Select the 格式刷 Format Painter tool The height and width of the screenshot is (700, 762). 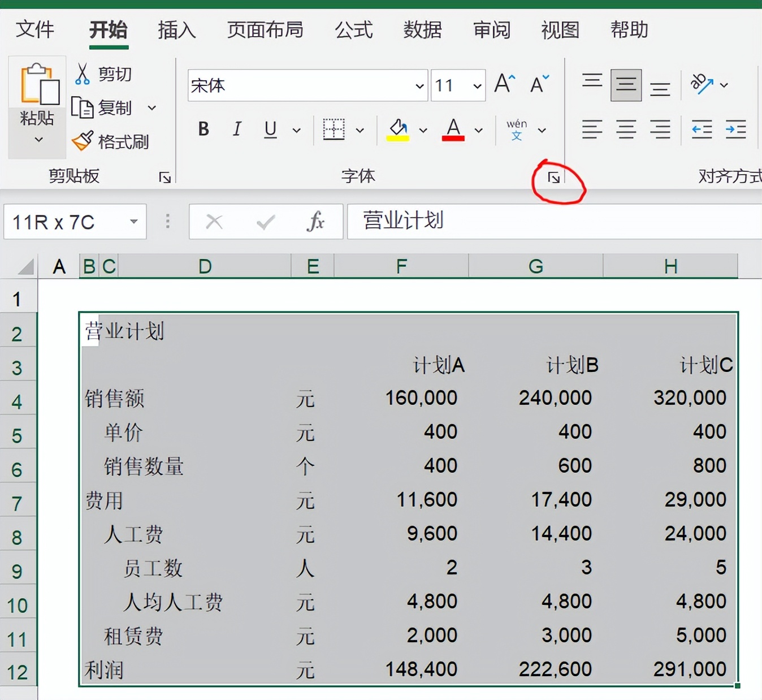pyautogui.click(x=111, y=142)
